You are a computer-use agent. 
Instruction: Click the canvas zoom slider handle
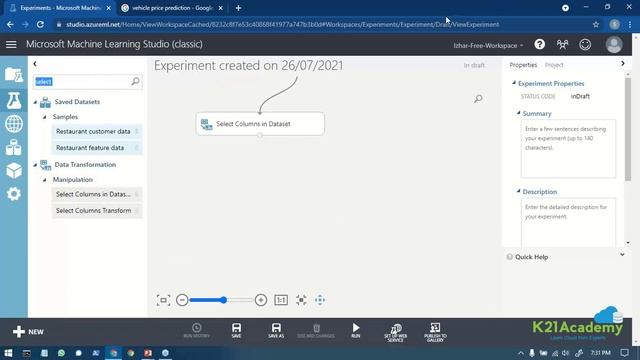click(223, 300)
